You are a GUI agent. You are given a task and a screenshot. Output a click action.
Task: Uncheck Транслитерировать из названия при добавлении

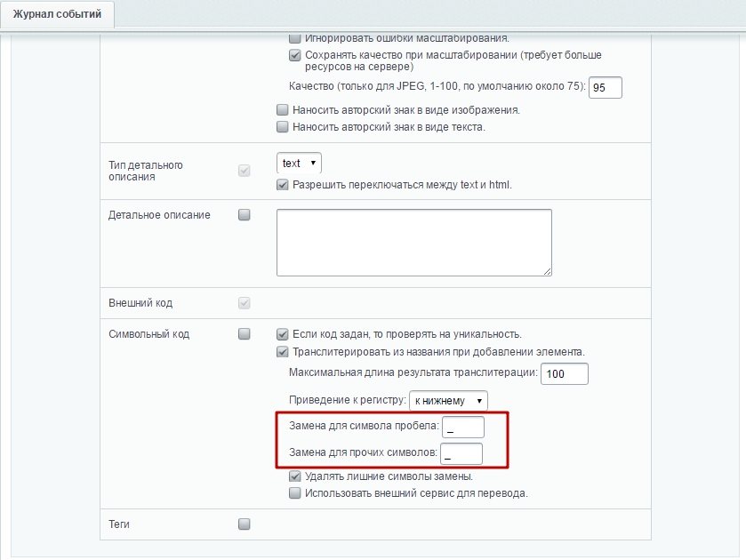click(x=283, y=352)
